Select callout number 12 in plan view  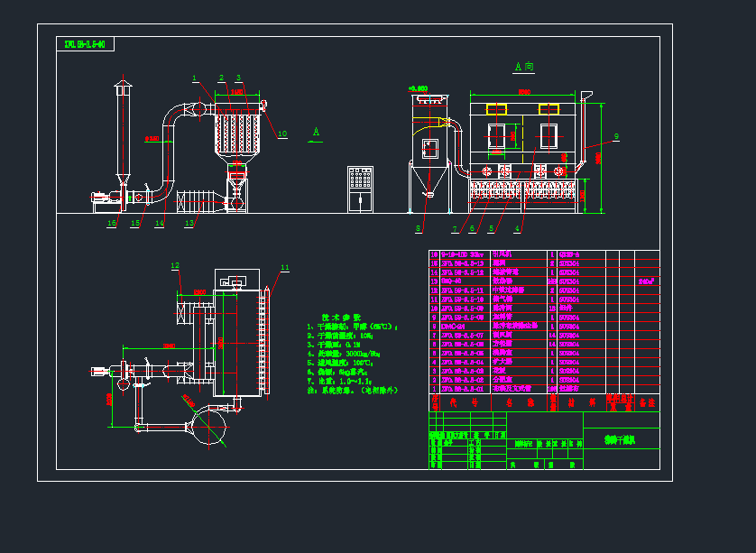click(176, 265)
